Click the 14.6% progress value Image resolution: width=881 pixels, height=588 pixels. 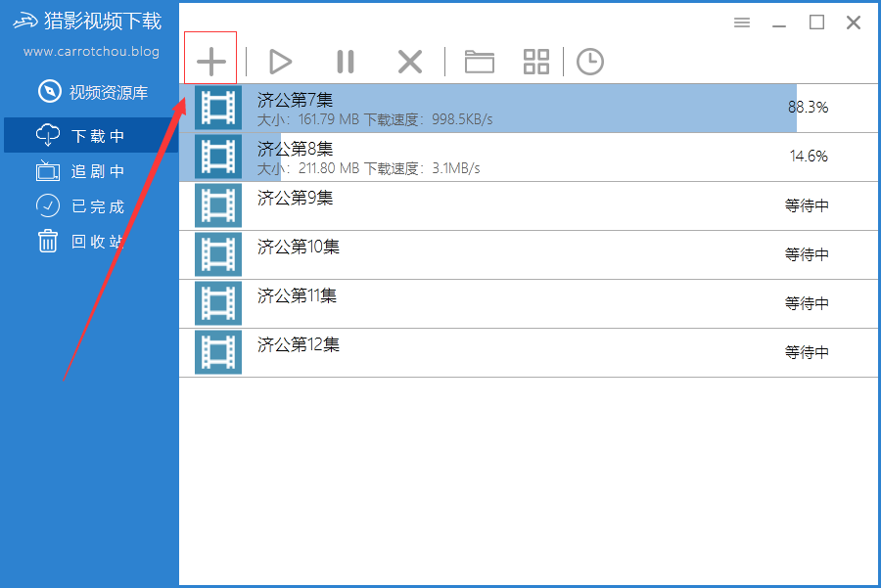(809, 157)
